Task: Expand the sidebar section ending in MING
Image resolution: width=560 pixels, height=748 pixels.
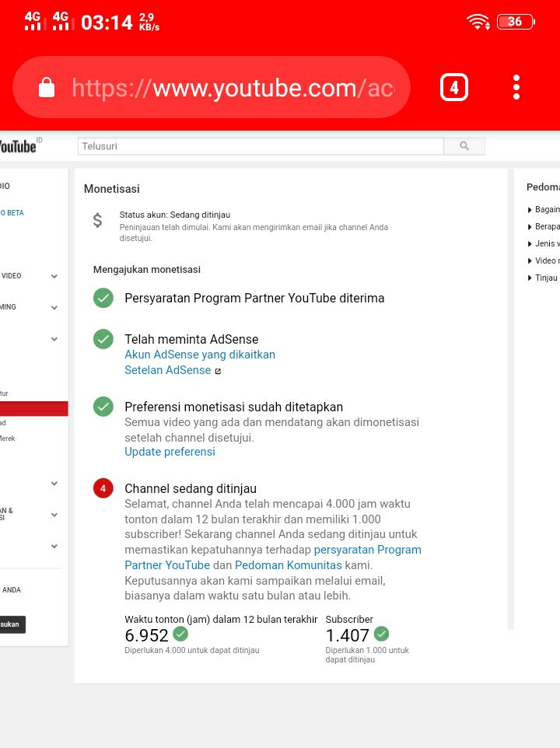Action: [54, 308]
